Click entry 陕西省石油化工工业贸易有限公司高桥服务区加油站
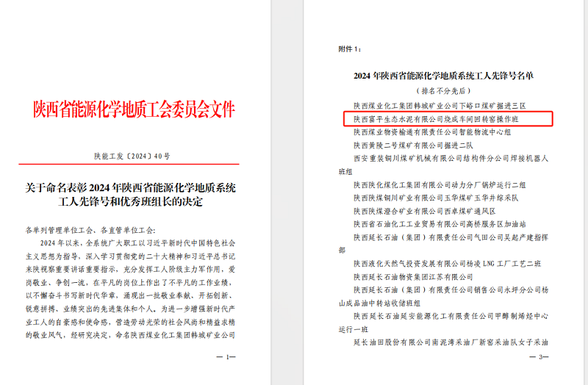This screenshot has width=588, height=385. coord(440,224)
